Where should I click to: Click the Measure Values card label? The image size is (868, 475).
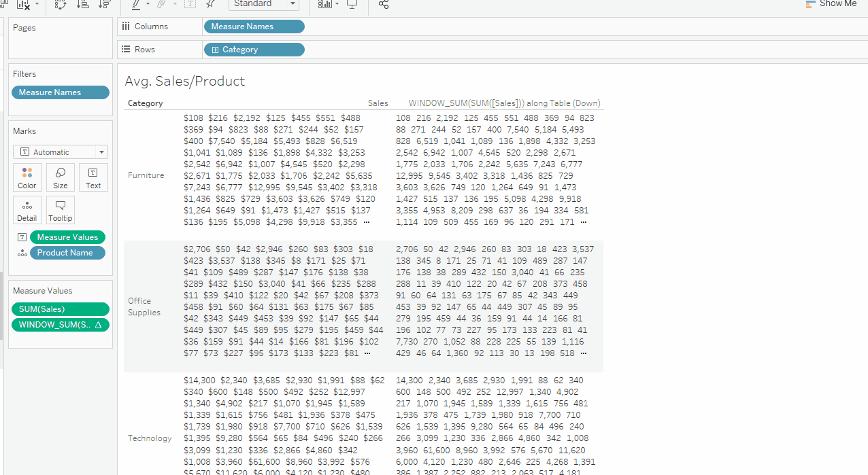(x=43, y=291)
